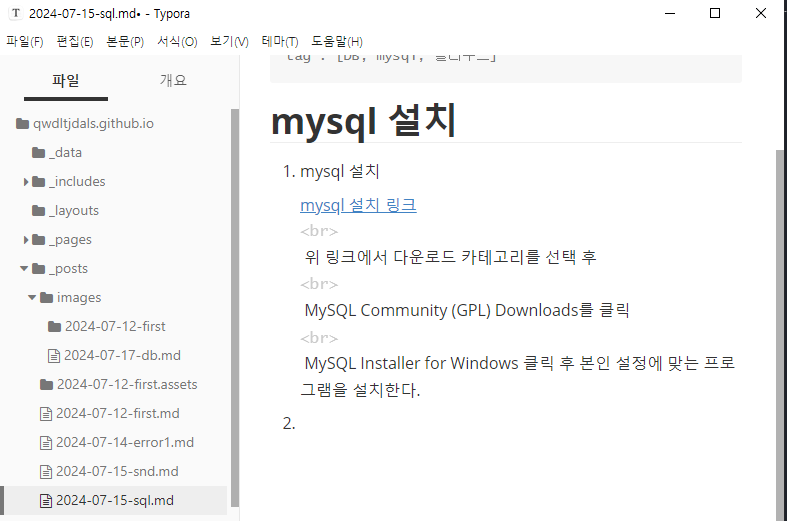Click the first <br> tag below the link

[319, 231]
